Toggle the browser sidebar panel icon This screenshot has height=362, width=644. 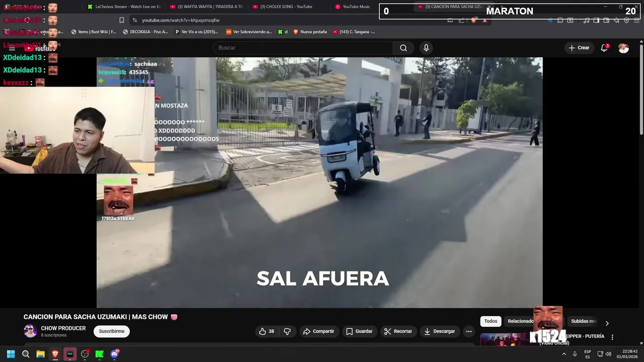coord(596,20)
